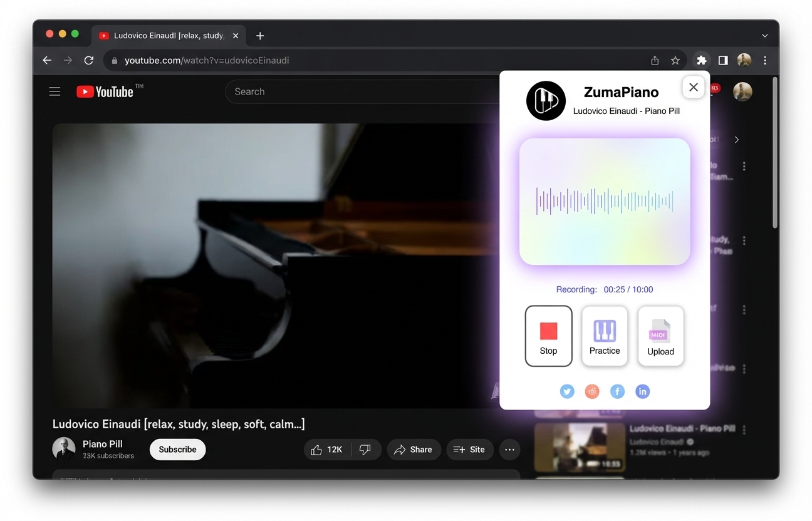Open the Chrome extensions puzzle icon
Image resolution: width=812 pixels, height=521 pixels.
click(x=701, y=60)
